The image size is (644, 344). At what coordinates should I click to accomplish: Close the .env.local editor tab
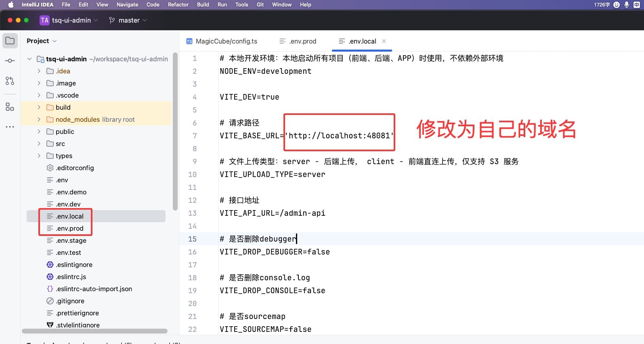click(x=384, y=41)
